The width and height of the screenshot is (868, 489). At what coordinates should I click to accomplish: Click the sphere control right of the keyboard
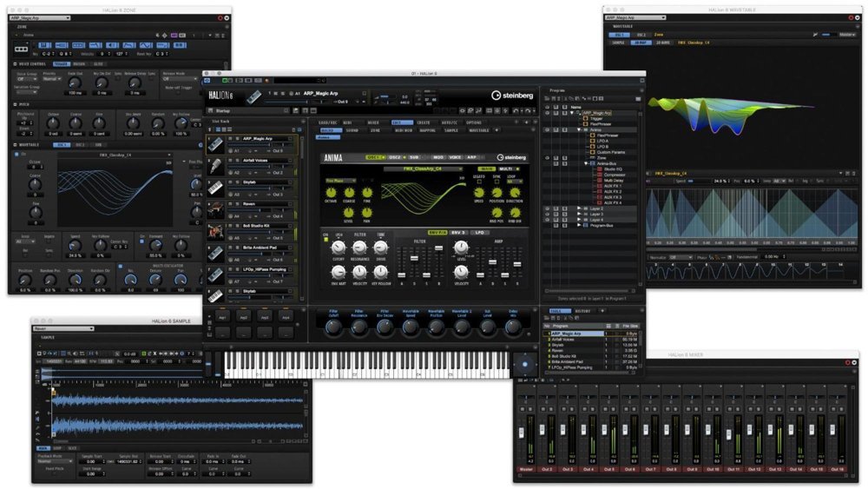[524, 364]
